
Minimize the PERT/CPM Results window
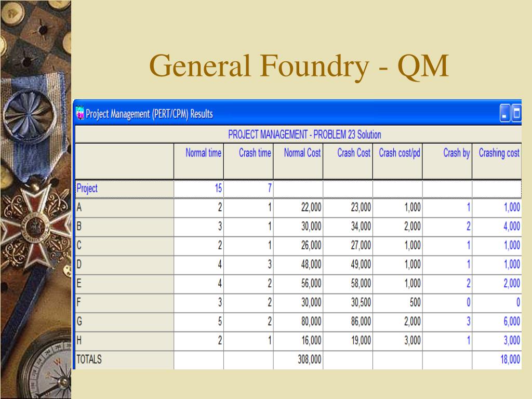505,113
